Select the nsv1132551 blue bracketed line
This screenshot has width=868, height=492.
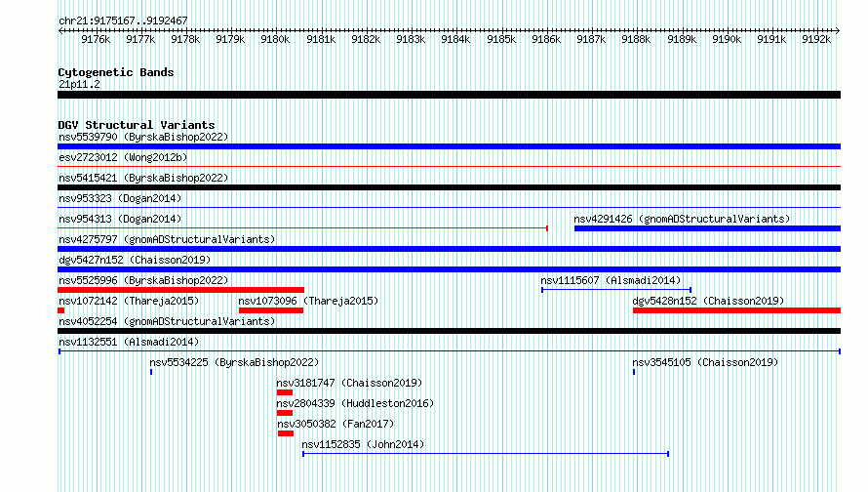tap(450, 351)
